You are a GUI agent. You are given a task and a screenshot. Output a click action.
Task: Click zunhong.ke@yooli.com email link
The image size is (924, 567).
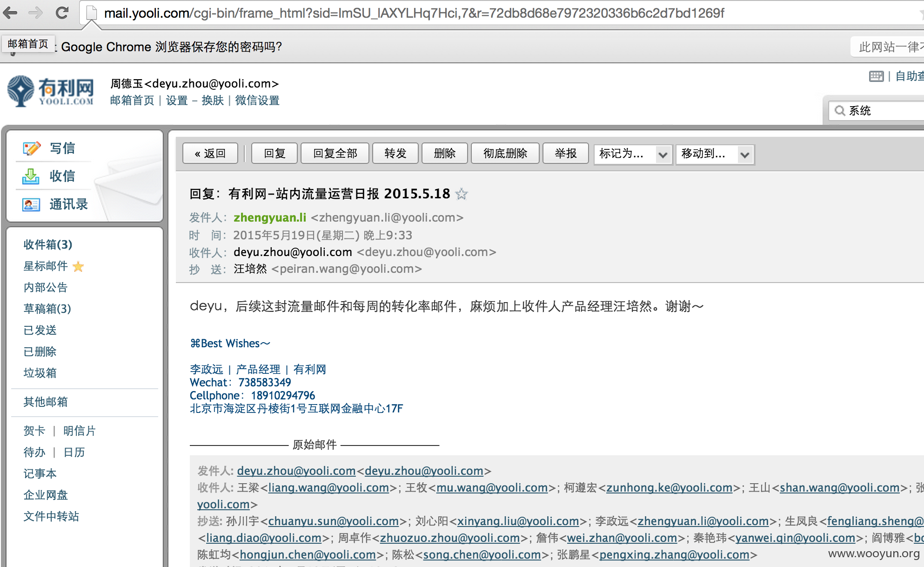click(669, 488)
